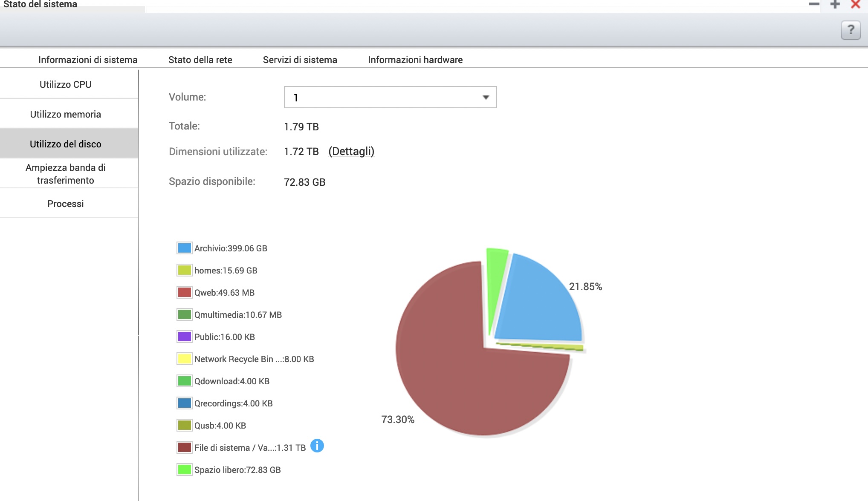Click the blue Archivio legend swatch
Viewport: 868px width, 501px height.
click(184, 248)
